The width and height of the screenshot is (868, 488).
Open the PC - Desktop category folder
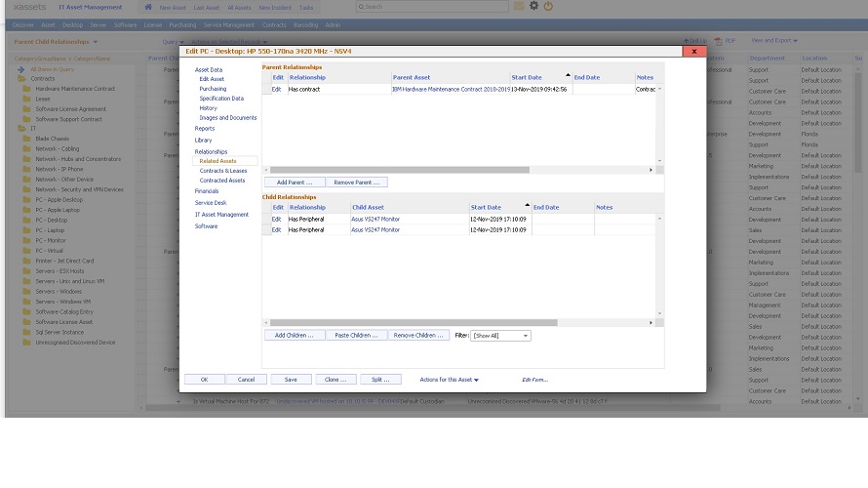[x=51, y=220]
